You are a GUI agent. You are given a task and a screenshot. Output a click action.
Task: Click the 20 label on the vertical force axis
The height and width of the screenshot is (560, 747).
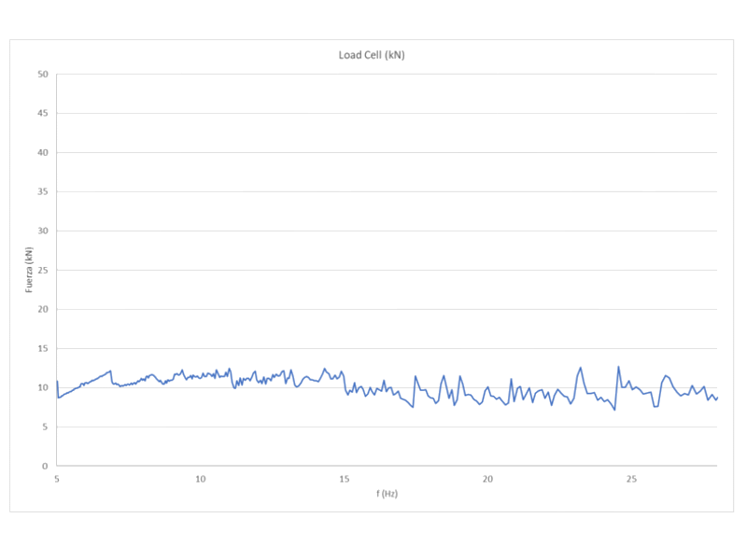pos(42,309)
